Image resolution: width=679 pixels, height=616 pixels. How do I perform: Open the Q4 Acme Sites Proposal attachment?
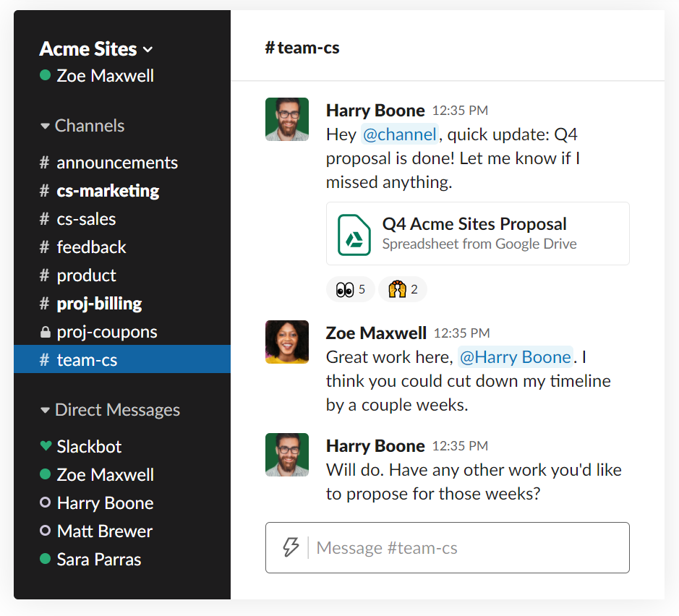pos(478,234)
